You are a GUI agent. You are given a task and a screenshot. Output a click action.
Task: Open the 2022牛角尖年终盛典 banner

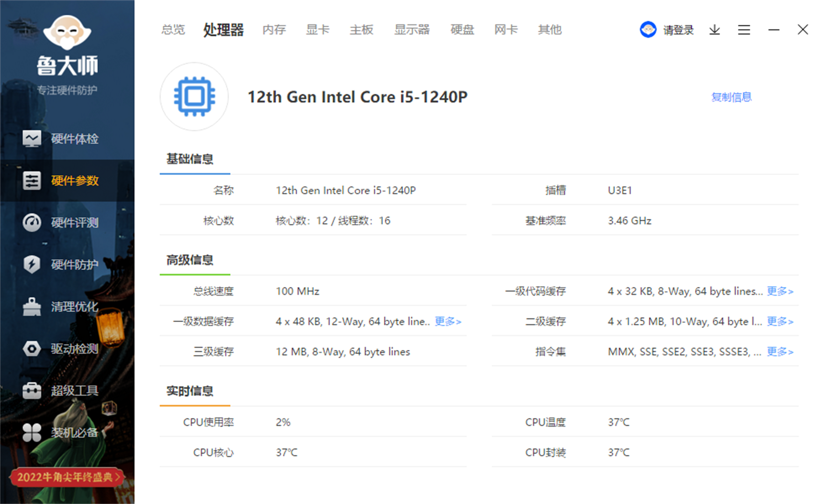(x=67, y=477)
